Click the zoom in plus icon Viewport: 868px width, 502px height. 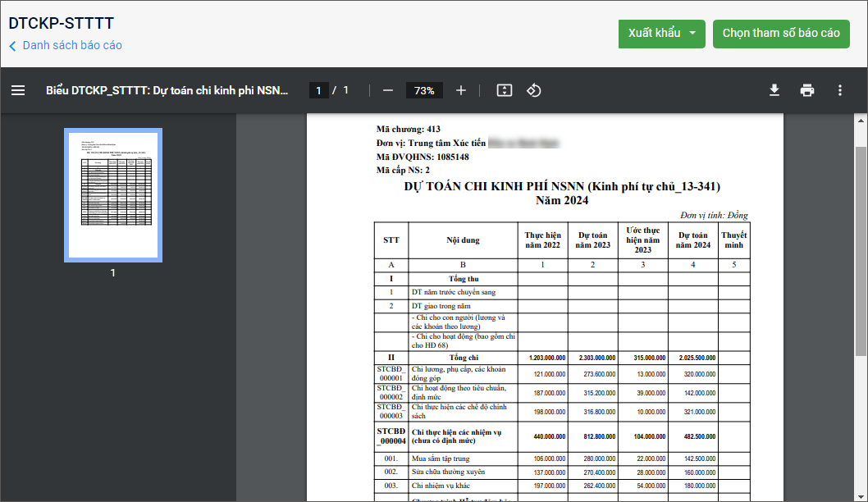click(x=461, y=90)
